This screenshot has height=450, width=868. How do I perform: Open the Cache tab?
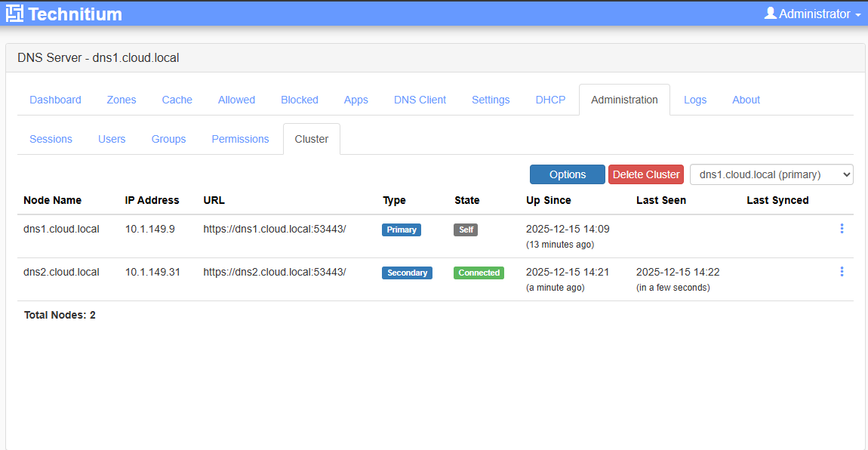pos(177,100)
